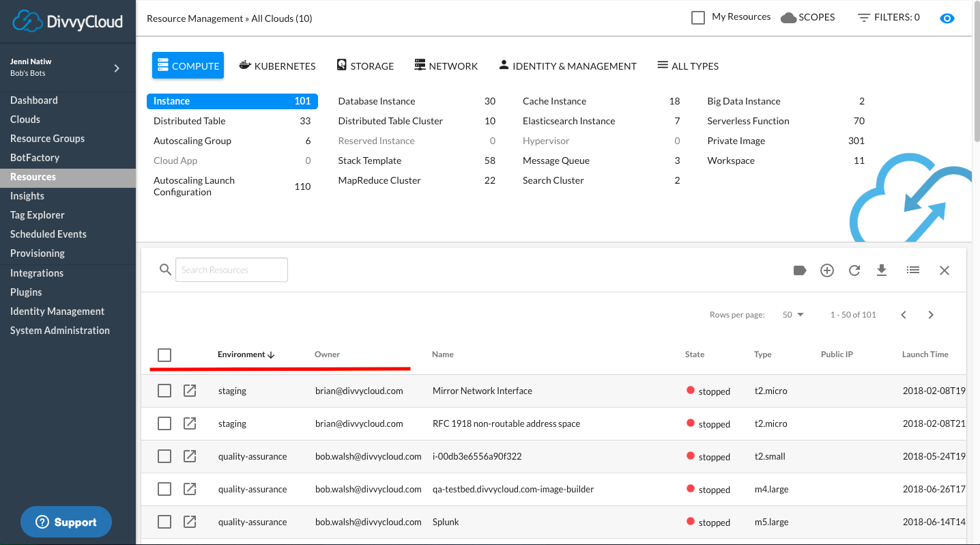
Task: Open Tag Explorer in the sidebar
Action: [x=38, y=215]
